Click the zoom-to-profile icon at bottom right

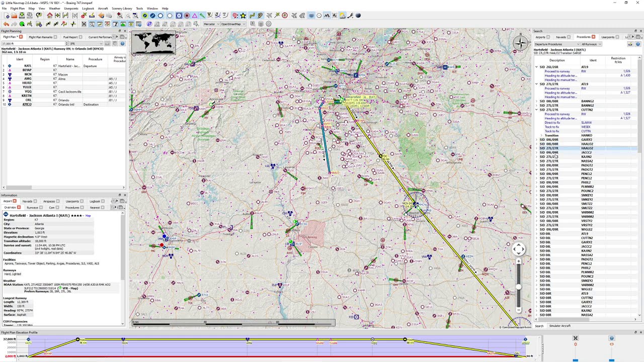click(x=576, y=338)
